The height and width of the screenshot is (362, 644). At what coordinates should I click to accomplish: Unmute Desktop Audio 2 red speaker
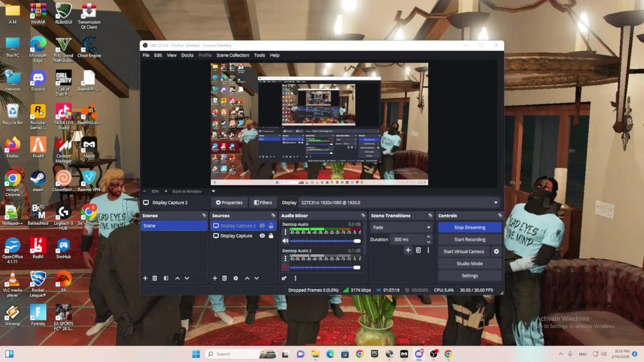[285, 267]
